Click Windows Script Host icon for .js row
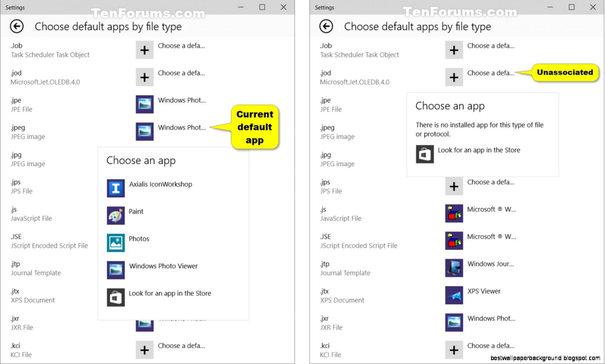Image resolution: width=605 pixels, height=364 pixels. pyautogui.click(x=454, y=214)
